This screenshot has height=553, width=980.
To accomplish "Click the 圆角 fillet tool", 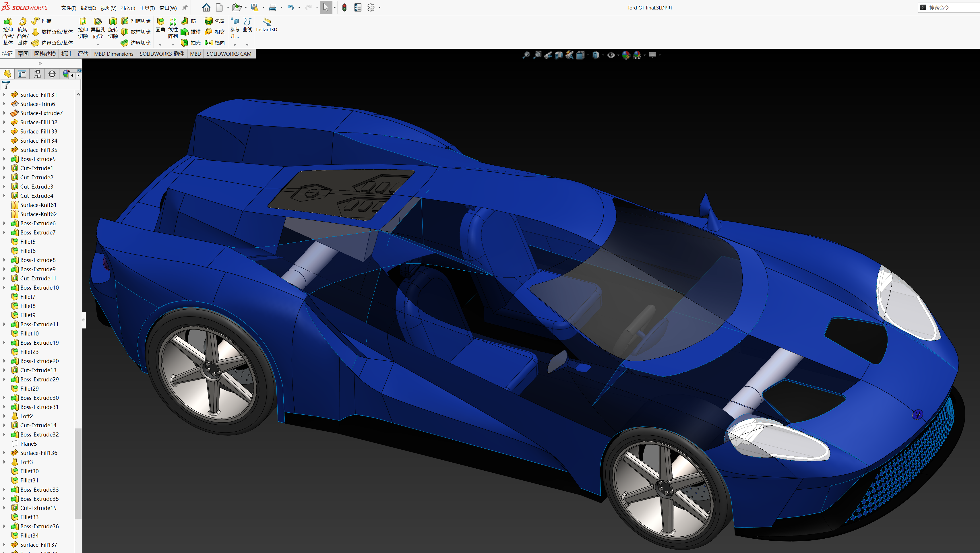I will (160, 25).
